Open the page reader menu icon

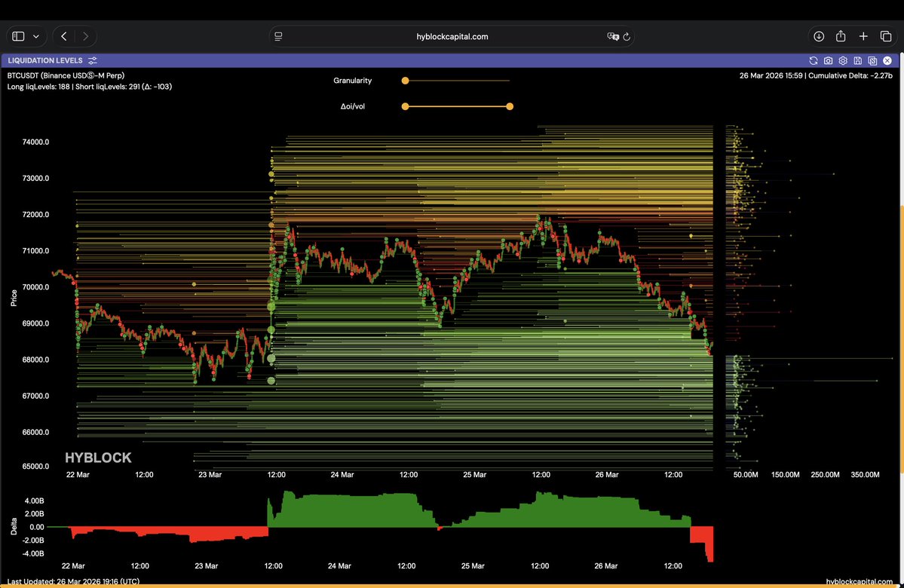278,36
